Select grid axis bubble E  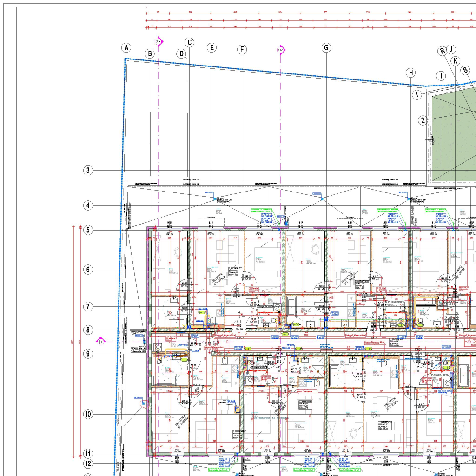tap(212, 47)
